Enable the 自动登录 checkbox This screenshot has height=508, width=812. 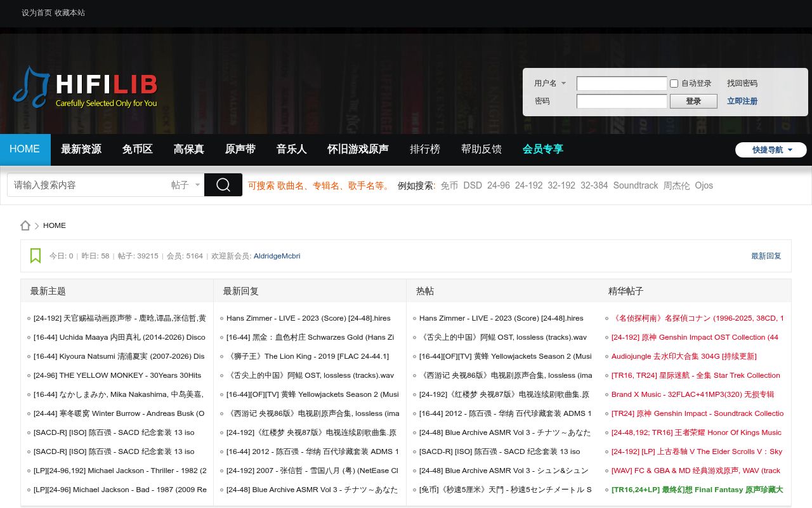[x=674, y=83]
